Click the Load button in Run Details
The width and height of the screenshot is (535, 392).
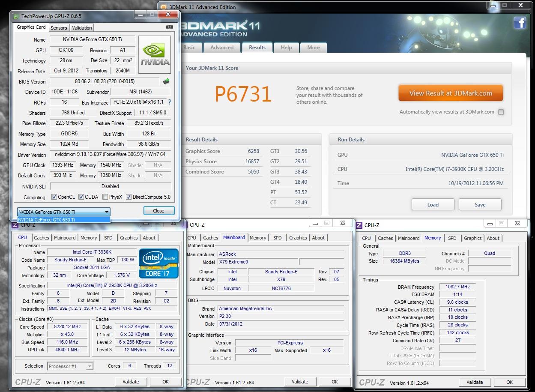point(433,204)
